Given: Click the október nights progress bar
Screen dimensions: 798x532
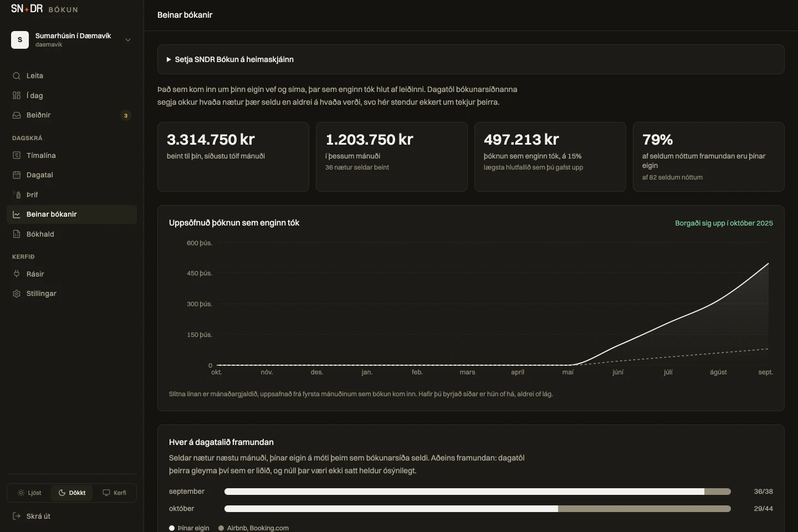Looking at the screenshot, I should [x=478, y=509].
